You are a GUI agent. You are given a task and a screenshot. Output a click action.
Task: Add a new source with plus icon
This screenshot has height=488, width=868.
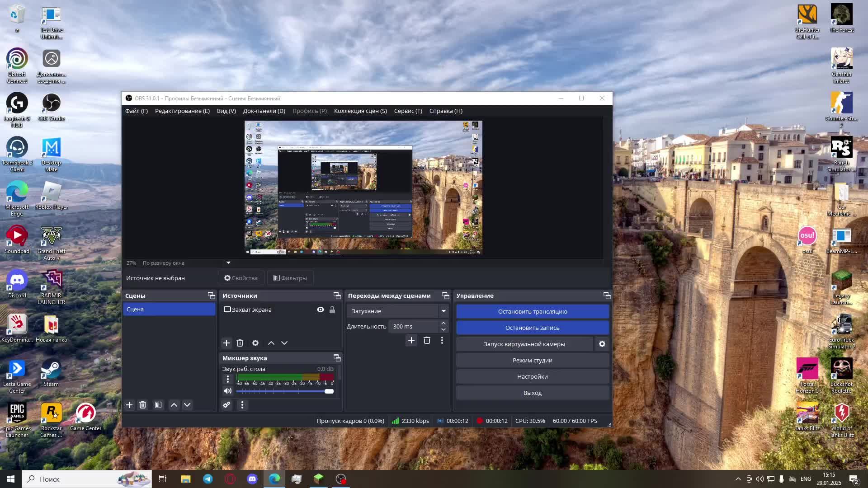click(x=226, y=343)
